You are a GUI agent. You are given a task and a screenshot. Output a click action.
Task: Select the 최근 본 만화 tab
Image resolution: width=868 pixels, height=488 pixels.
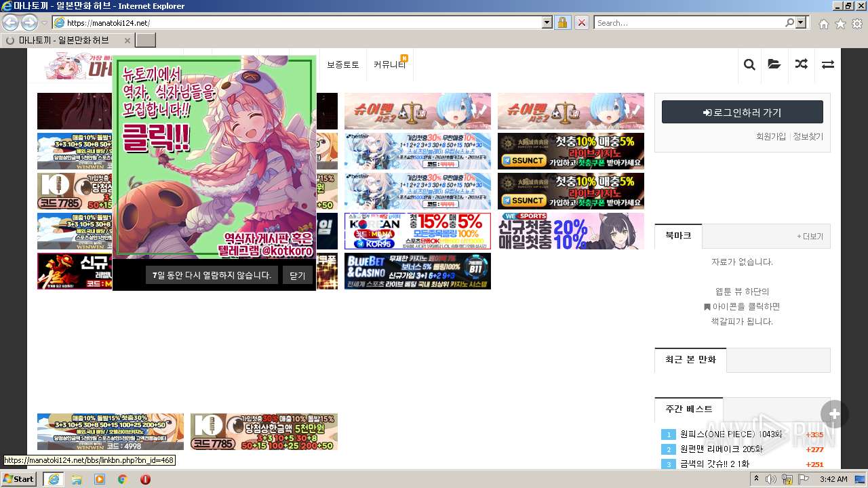point(690,359)
